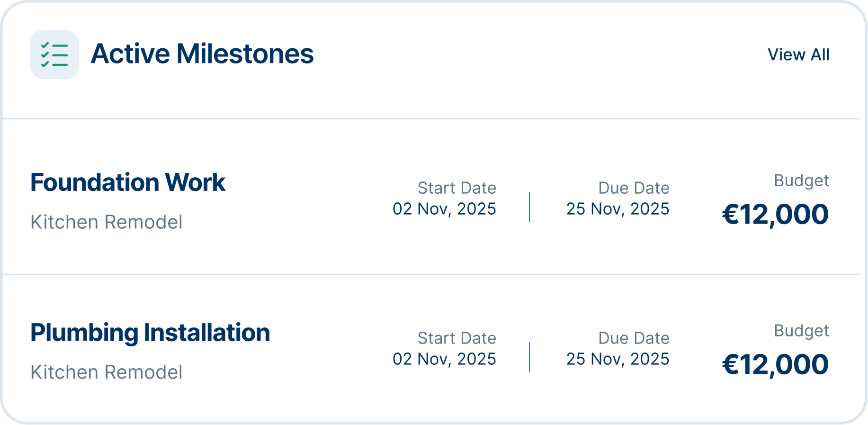Click the Due Date label for Plumbing Installation
Image resolution: width=868 pixels, height=425 pixels.
[634, 338]
